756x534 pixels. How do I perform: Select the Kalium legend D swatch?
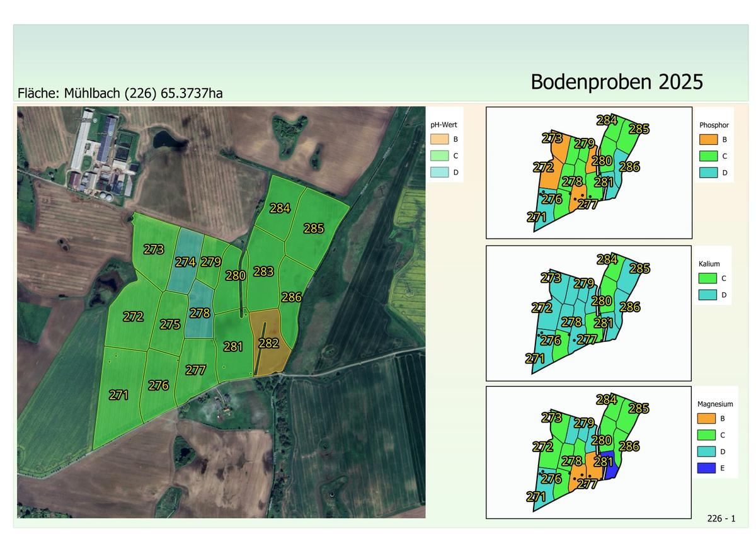tap(708, 295)
